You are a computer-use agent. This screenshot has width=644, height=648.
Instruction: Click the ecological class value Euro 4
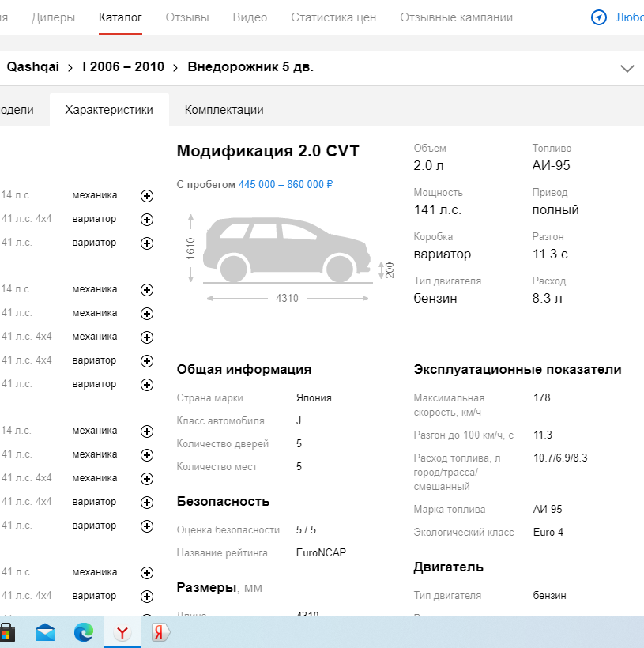pyautogui.click(x=548, y=532)
